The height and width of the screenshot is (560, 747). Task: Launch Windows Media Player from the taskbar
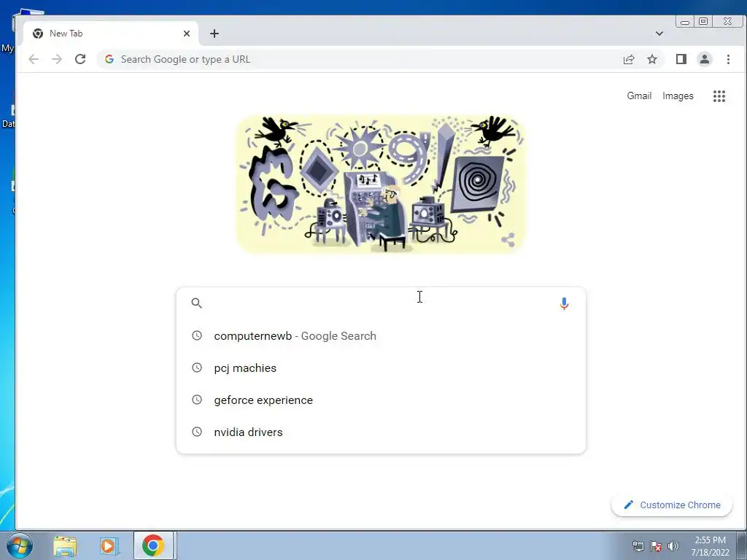tap(109, 545)
